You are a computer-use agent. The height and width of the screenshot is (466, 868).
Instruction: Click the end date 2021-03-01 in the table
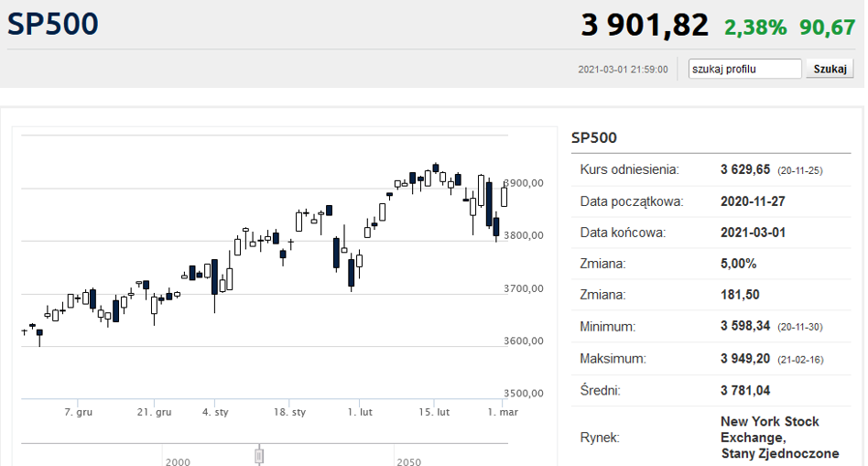[753, 233]
